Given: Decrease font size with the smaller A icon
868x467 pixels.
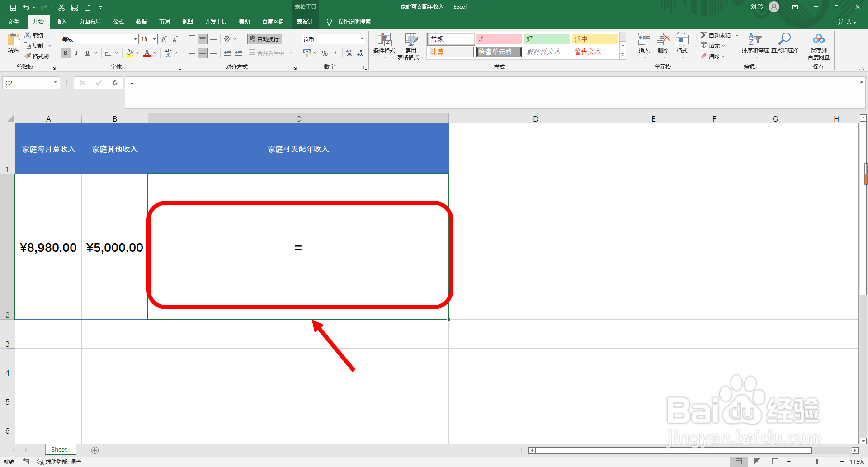Looking at the screenshot, I should 175,39.
